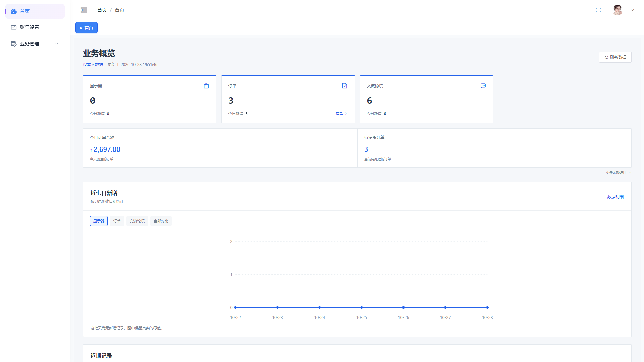Select the 交流论坛 chart tab
Viewport: 644px width, 362px height.
pyautogui.click(x=137, y=221)
